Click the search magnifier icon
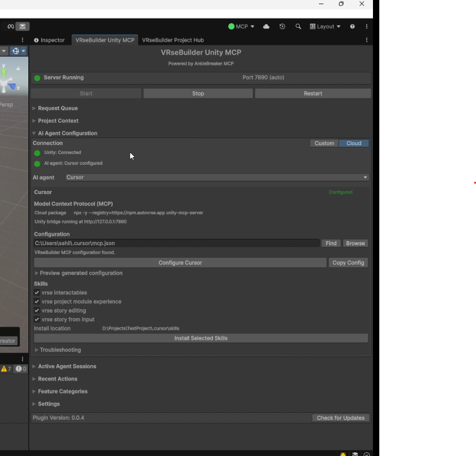Image resolution: width=476 pixels, height=456 pixels. pos(298,26)
